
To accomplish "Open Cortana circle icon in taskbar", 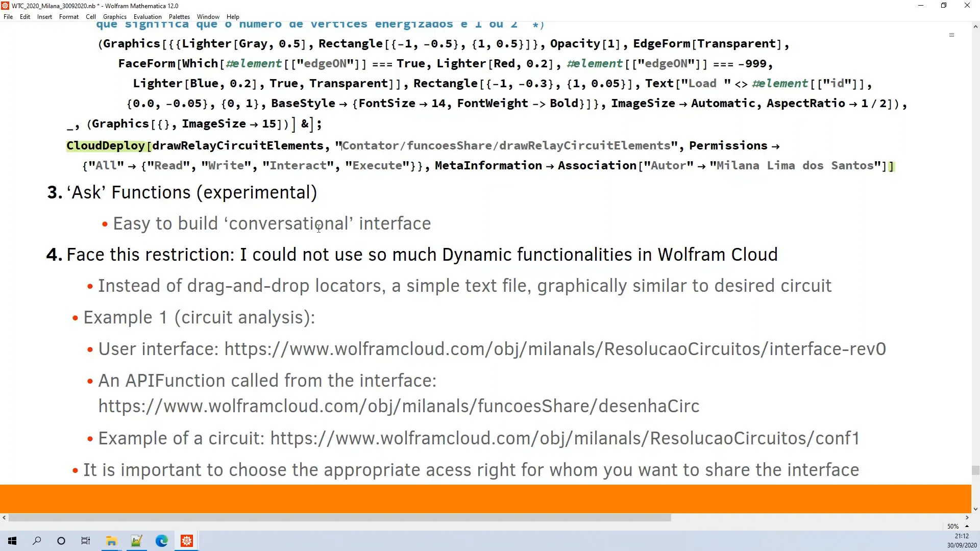I will 61,541.
